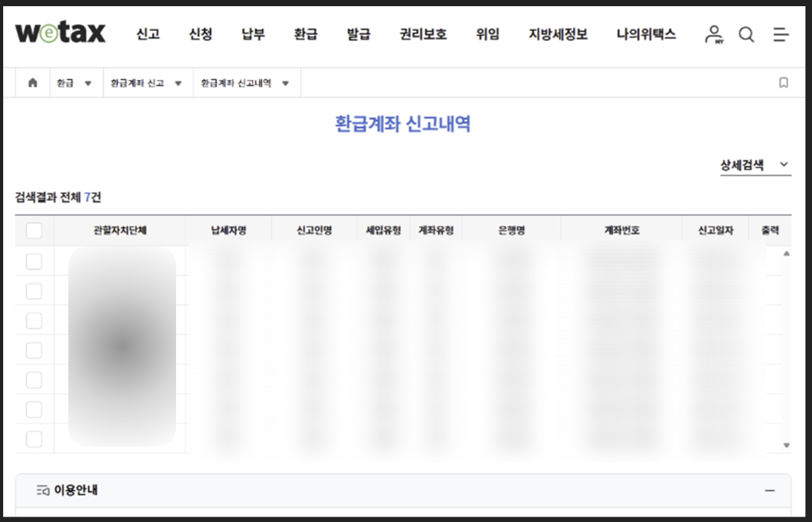
Task: Open the MY user profile icon
Action: pyautogui.click(x=714, y=35)
